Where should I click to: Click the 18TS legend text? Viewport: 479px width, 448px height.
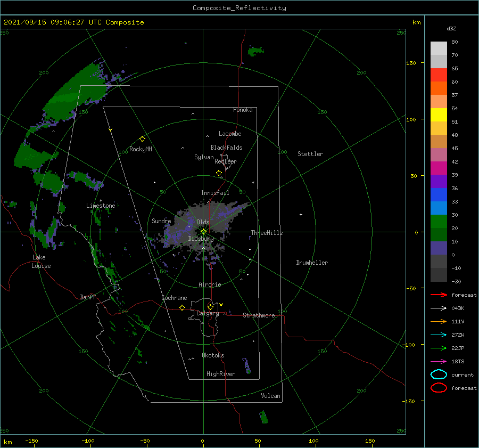pos(458,362)
